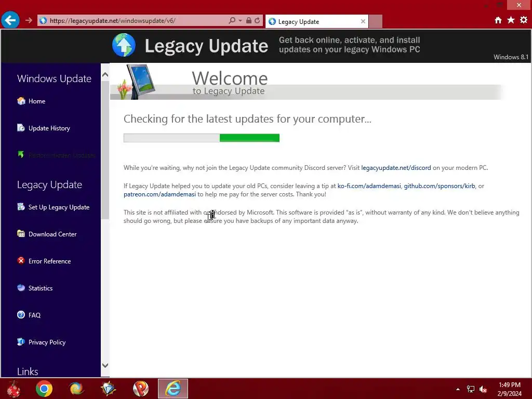The width and height of the screenshot is (532, 399).
Task: Open Set Up Legacy Update
Action: coord(59,207)
